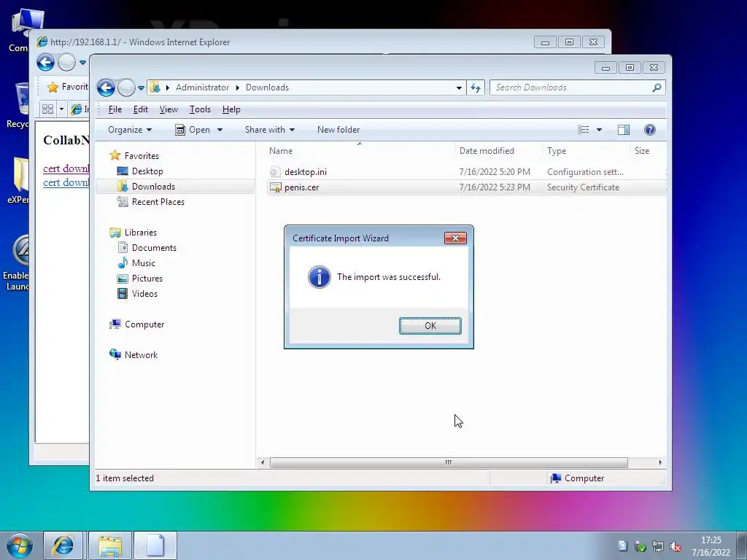
Task: Close the Certificate Import Wizard dialog
Action: (x=455, y=238)
